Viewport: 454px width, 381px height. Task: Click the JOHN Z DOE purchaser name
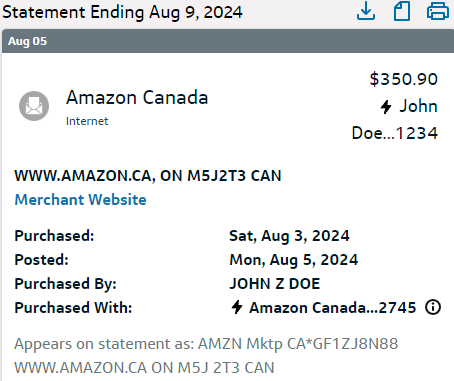275,284
